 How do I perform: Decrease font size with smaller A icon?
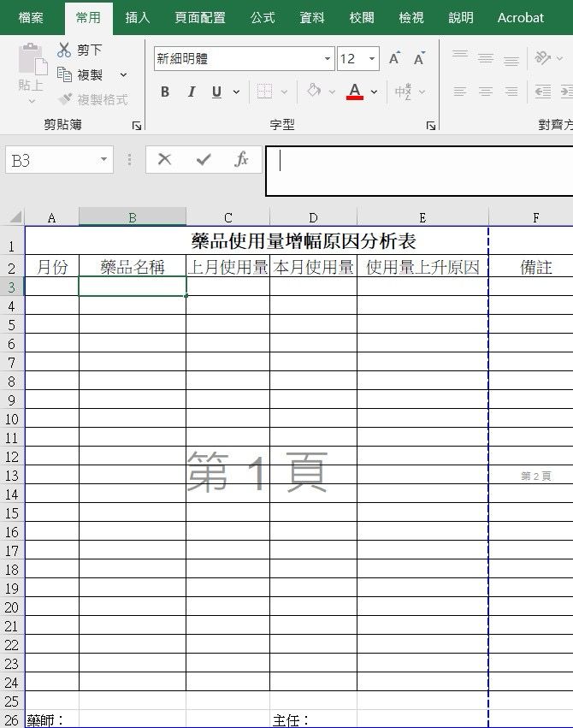[419, 59]
